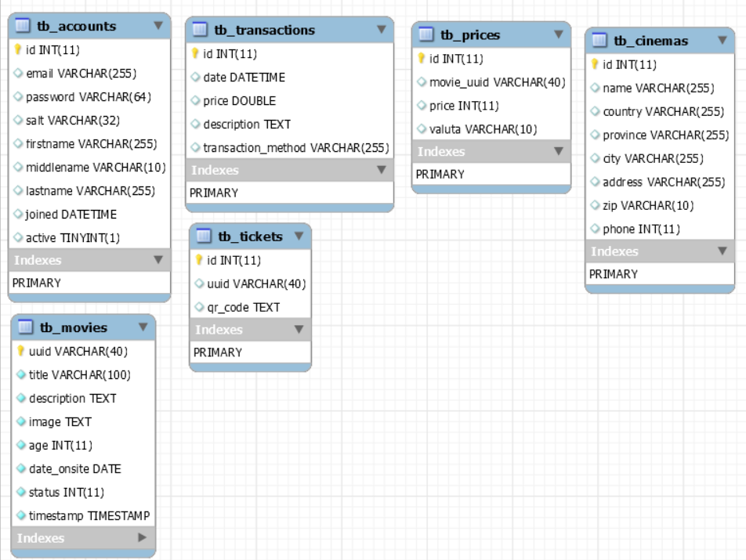Click the tb_prices table icon
This screenshot has width=746, height=560.
tap(426, 35)
